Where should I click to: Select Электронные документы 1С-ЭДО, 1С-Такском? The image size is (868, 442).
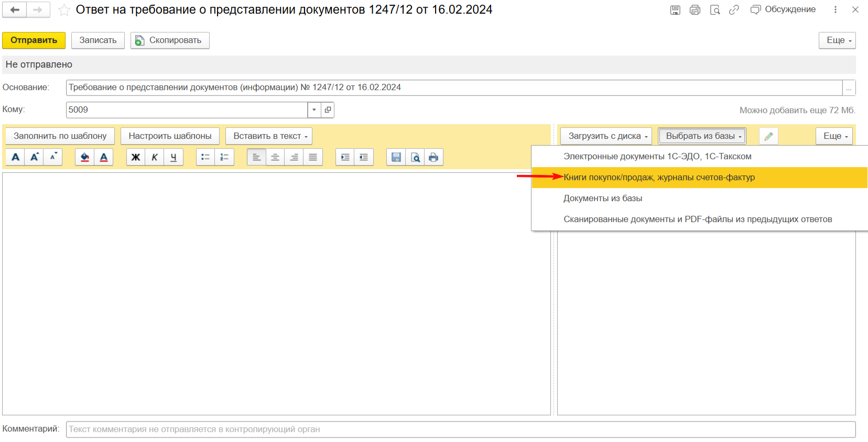(x=700, y=157)
